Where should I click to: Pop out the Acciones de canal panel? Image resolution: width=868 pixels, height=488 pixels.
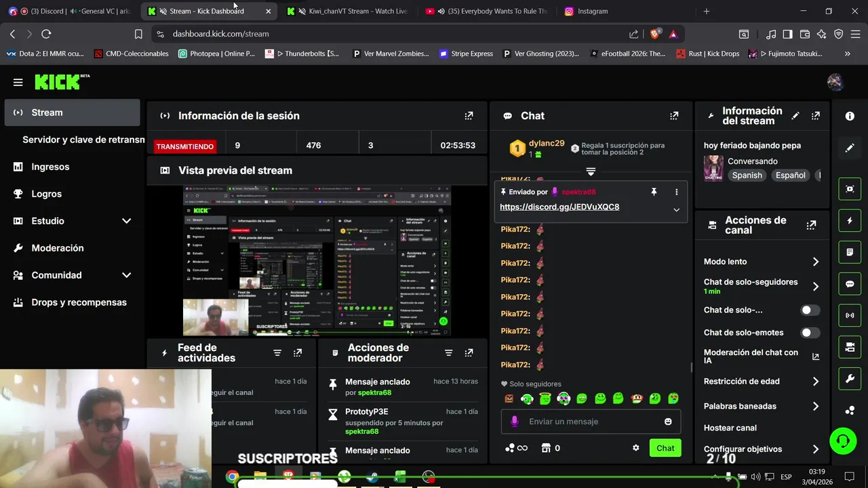(811, 225)
